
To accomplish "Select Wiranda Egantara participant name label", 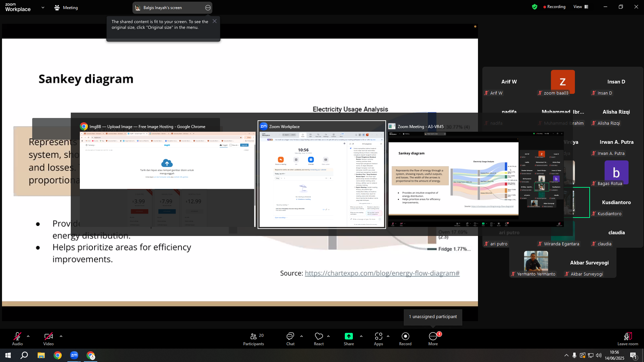I will coord(561,244).
